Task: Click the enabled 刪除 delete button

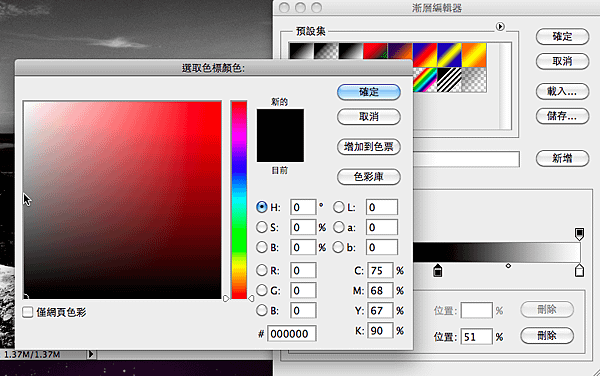Action: click(x=547, y=336)
